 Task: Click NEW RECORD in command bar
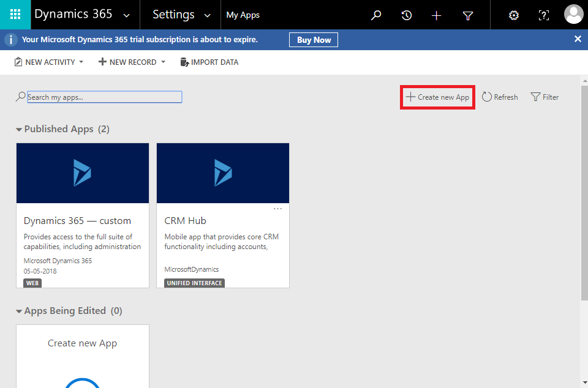coord(127,62)
